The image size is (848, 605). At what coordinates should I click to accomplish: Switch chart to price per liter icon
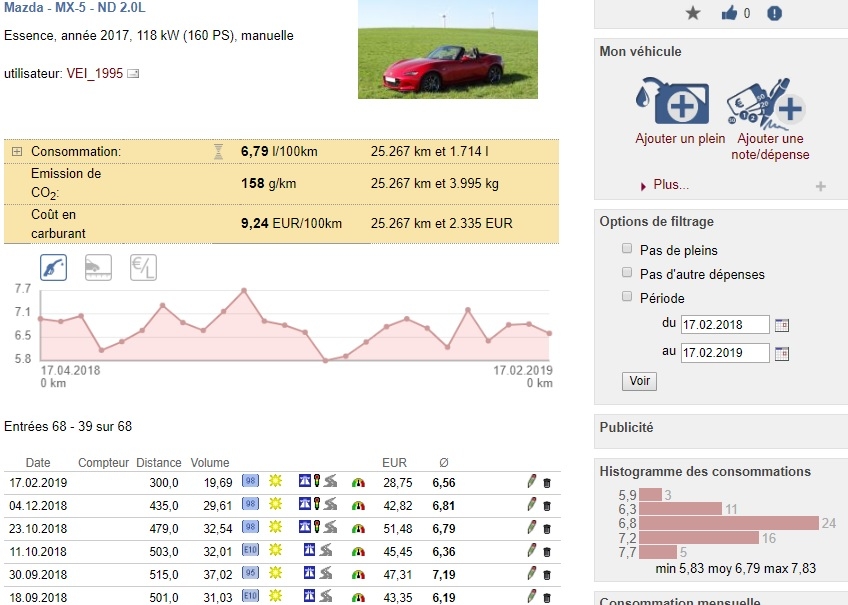pyautogui.click(x=143, y=267)
